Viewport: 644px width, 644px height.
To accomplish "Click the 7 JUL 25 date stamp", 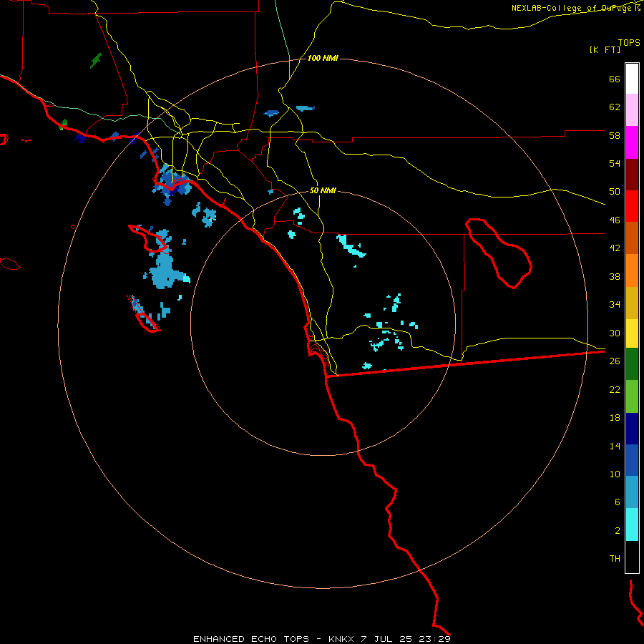I will [x=388, y=639].
